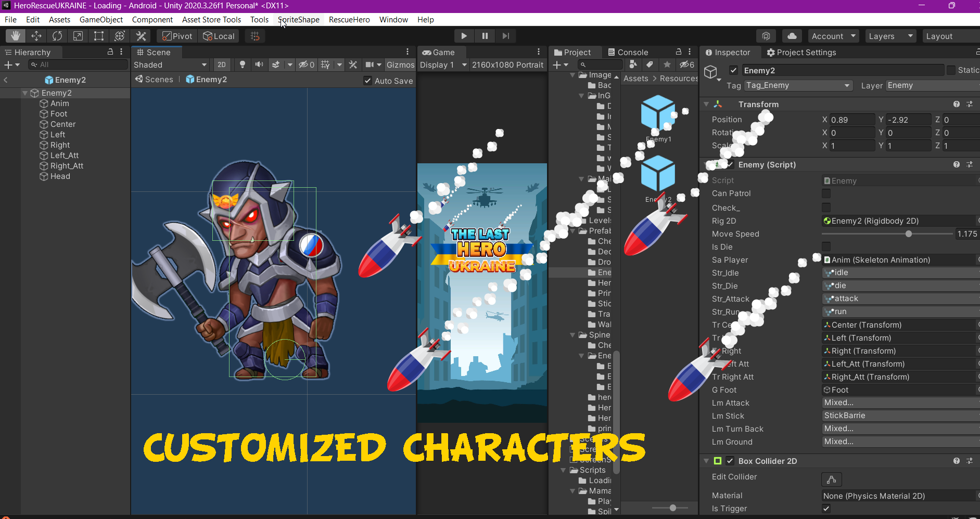Switch to the Project Settings tab
The width and height of the screenshot is (980, 519).
pyautogui.click(x=801, y=52)
